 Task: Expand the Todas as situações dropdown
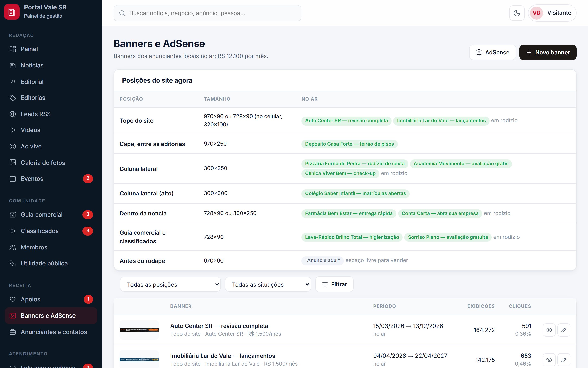pyautogui.click(x=268, y=284)
